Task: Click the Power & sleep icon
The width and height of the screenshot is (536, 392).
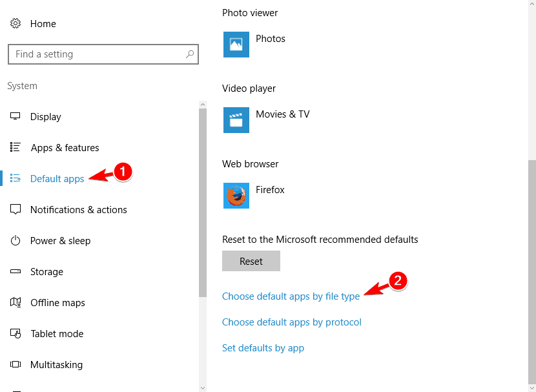Action: tap(15, 241)
